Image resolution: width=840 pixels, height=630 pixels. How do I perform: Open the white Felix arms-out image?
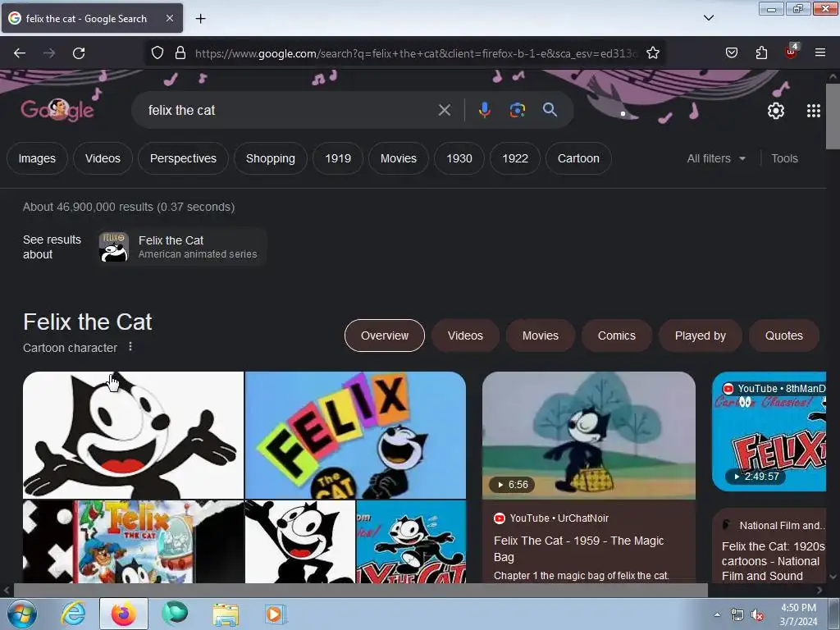[x=133, y=435]
